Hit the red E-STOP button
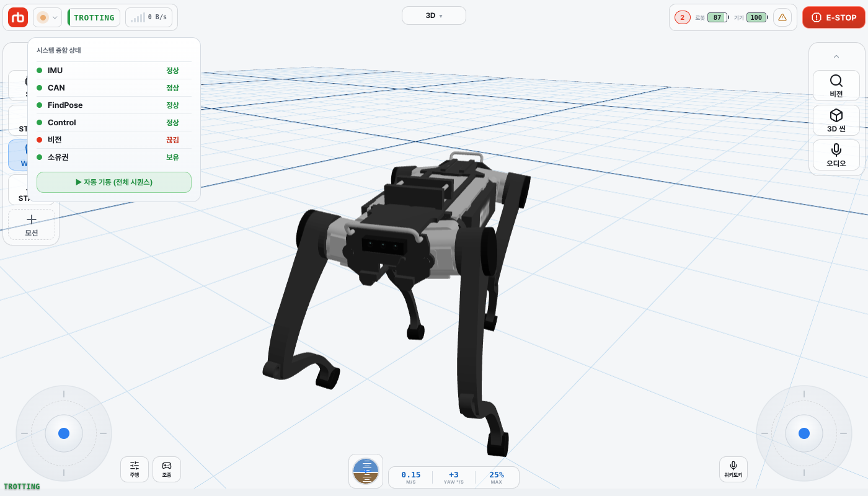The image size is (868, 496). (834, 17)
